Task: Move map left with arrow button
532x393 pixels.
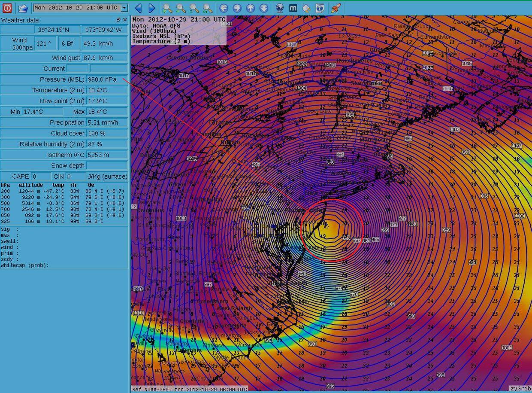Action: (223, 8)
